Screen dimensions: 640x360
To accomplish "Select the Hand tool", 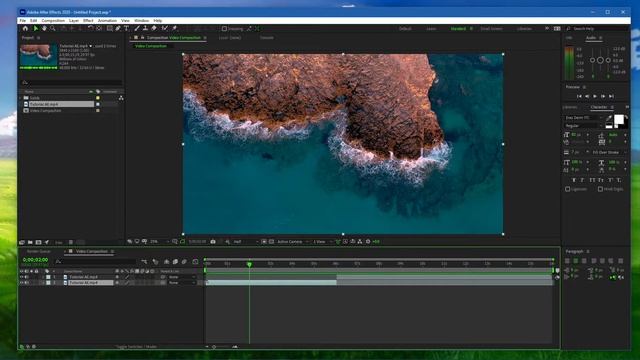I will point(44,29).
